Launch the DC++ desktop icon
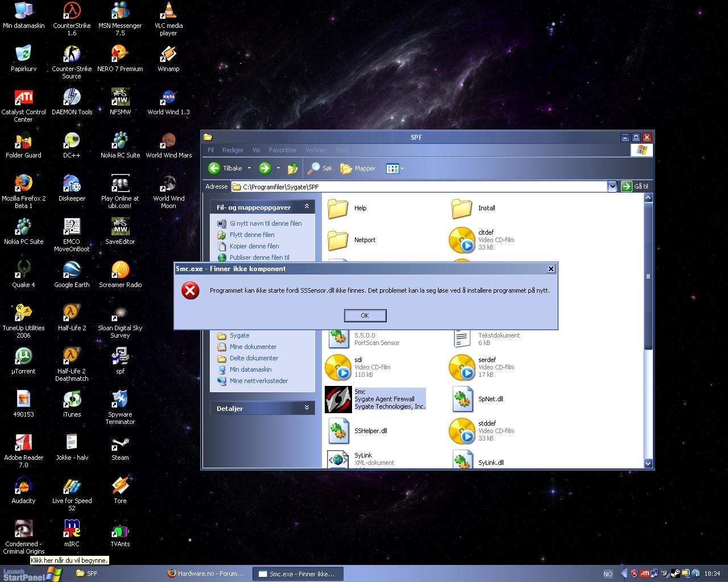 click(72, 145)
